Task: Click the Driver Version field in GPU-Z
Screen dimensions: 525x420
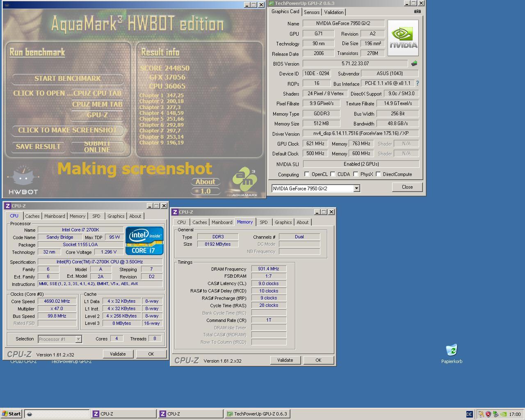Action: [x=361, y=133]
